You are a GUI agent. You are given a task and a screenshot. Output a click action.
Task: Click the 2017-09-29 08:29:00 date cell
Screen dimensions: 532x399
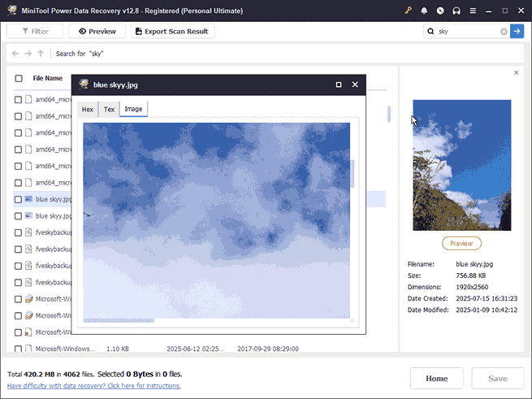[x=268, y=349]
